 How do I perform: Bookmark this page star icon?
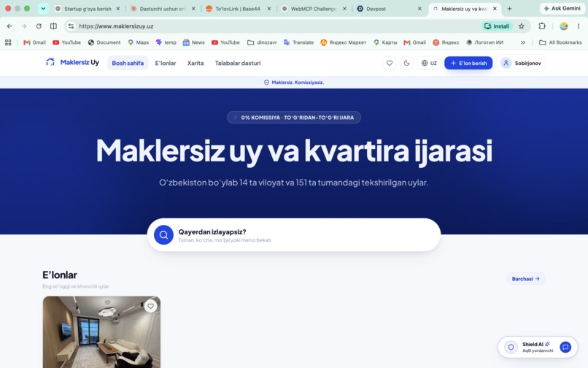(522, 26)
